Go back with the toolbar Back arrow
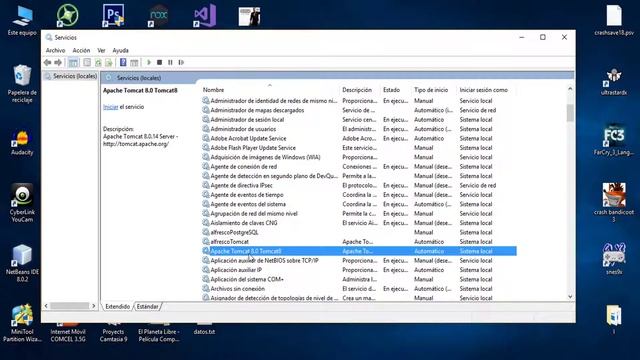 (47, 62)
